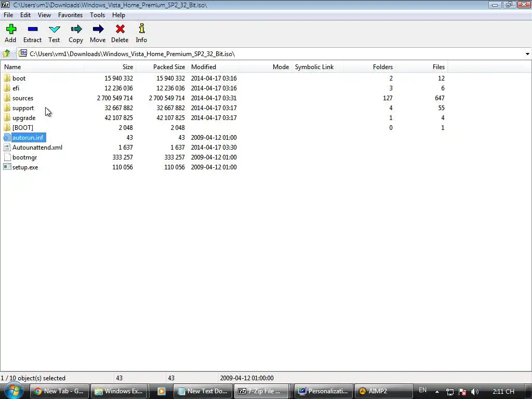Sort by the Mode column header

click(x=265, y=67)
